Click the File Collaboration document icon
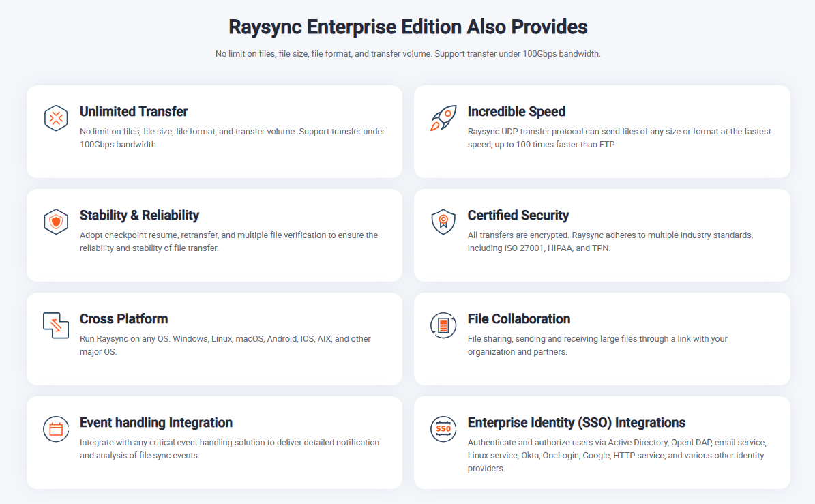815x504 pixels. tap(443, 325)
